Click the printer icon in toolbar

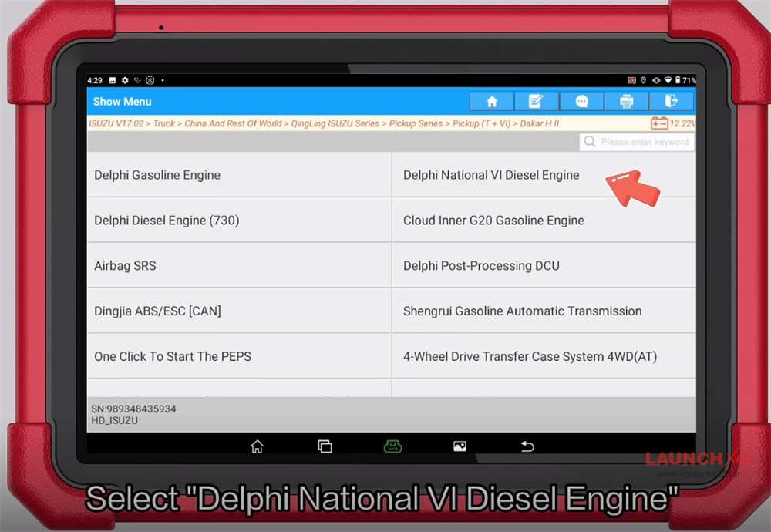626,101
